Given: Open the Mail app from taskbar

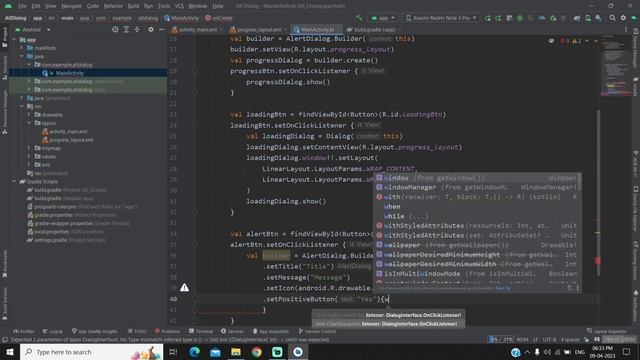Looking at the screenshot, I should tap(215, 352).
